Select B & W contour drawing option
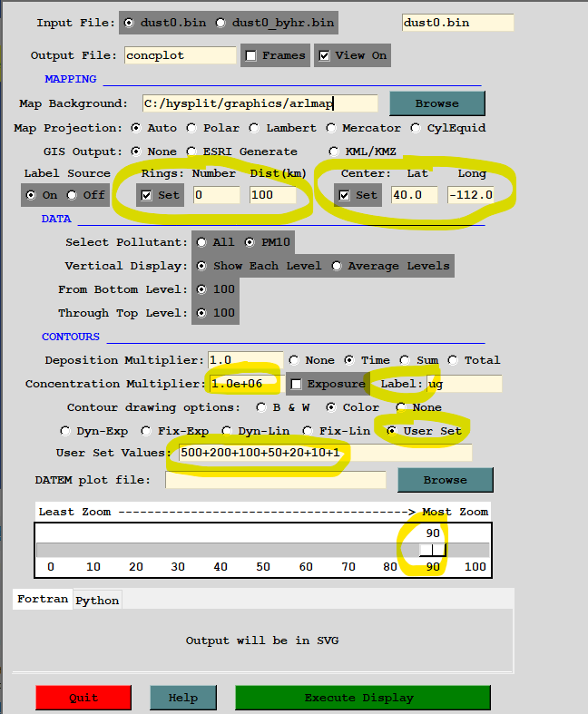Viewport: 588px width, 714px height. (262, 407)
